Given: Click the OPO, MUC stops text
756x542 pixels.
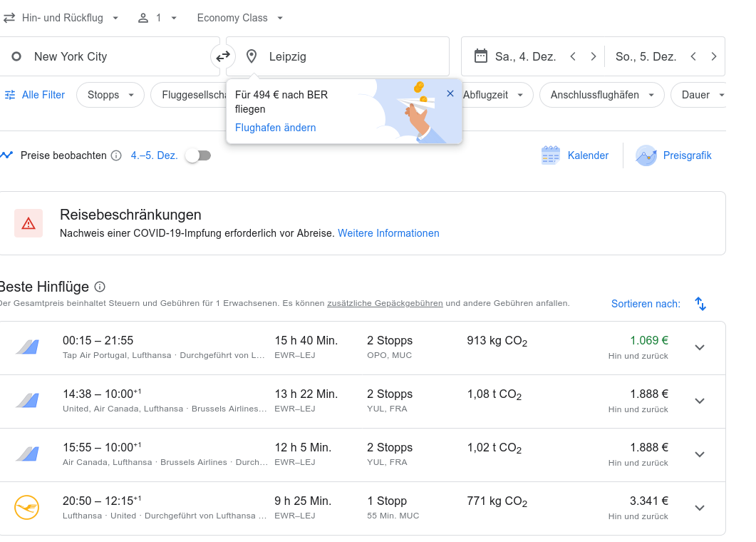Looking at the screenshot, I should point(390,354).
